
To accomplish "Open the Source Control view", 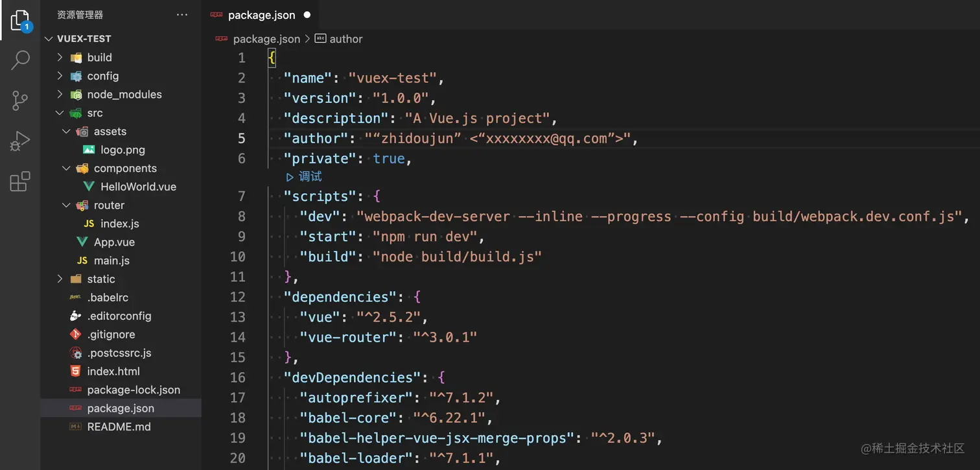I will (20, 100).
